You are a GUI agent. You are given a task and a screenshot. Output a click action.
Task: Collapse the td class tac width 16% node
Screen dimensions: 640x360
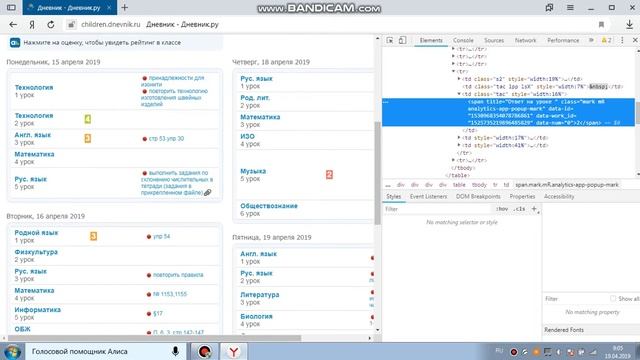click(459, 94)
